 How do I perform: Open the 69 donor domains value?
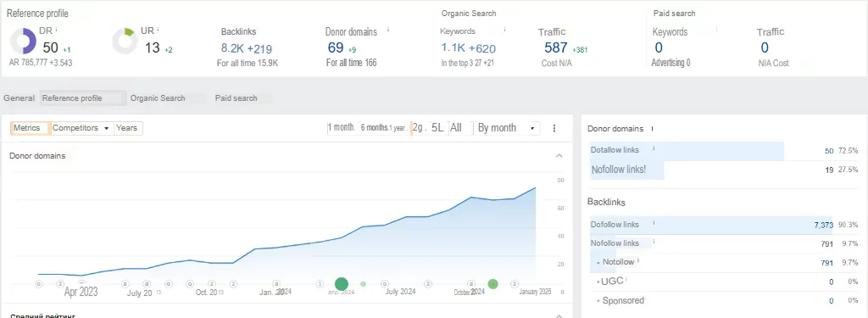(x=336, y=48)
